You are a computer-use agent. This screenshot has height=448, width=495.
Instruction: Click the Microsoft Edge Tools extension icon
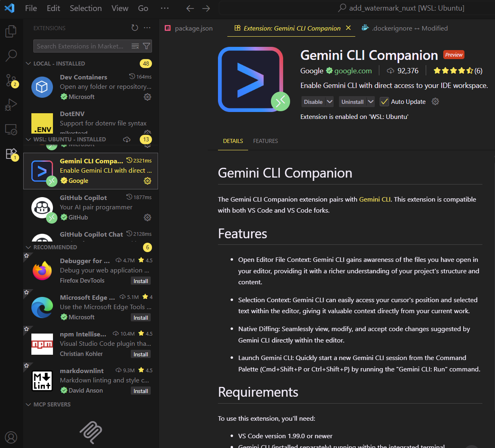coord(42,307)
